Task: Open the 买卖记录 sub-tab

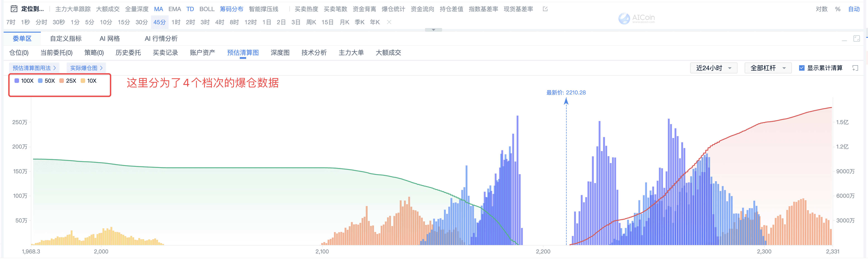Action: (x=165, y=53)
